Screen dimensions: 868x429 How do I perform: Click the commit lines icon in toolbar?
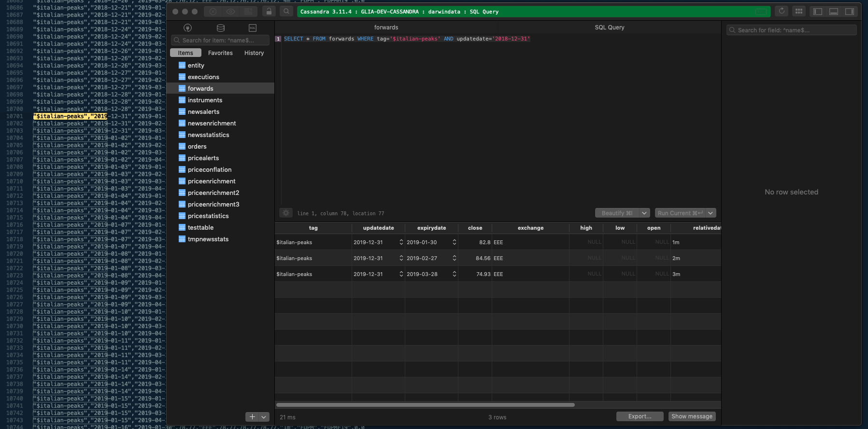point(248,12)
